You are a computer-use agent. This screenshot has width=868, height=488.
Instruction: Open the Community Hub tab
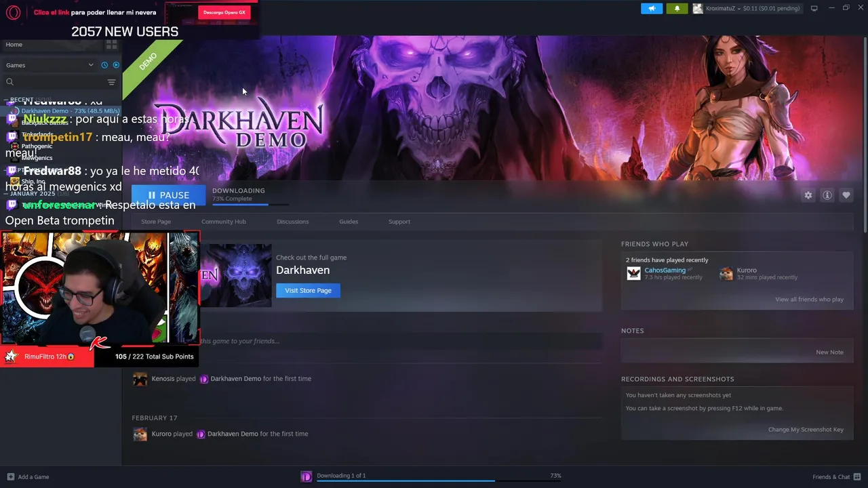pyautogui.click(x=224, y=222)
